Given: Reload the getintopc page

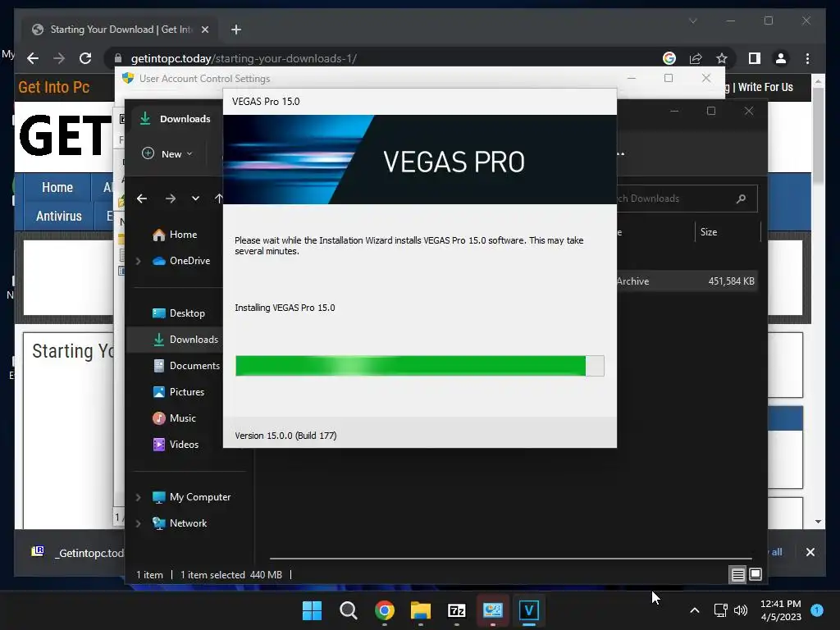Looking at the screenshot, I should coord(85,58).
